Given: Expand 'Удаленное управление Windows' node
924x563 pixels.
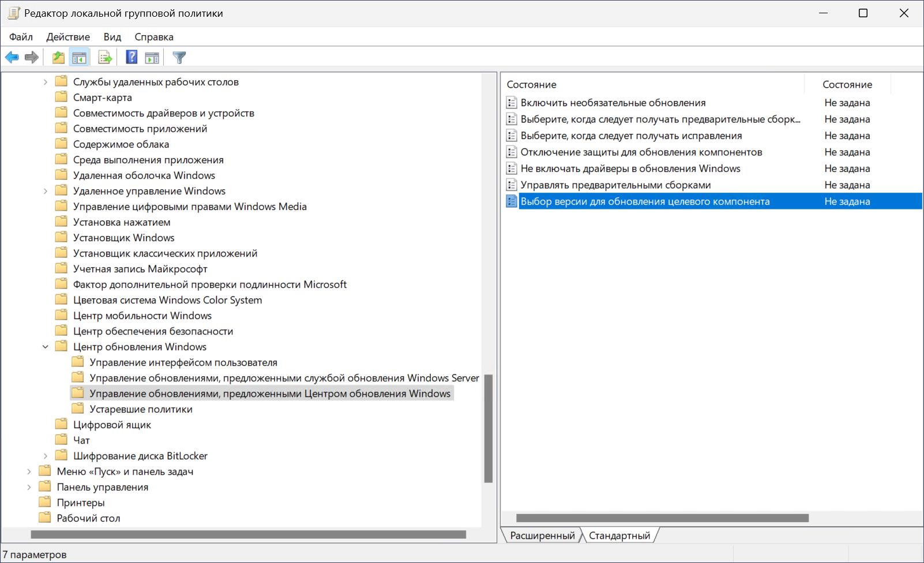Looking at the screenshot, I should pos(46,191).
